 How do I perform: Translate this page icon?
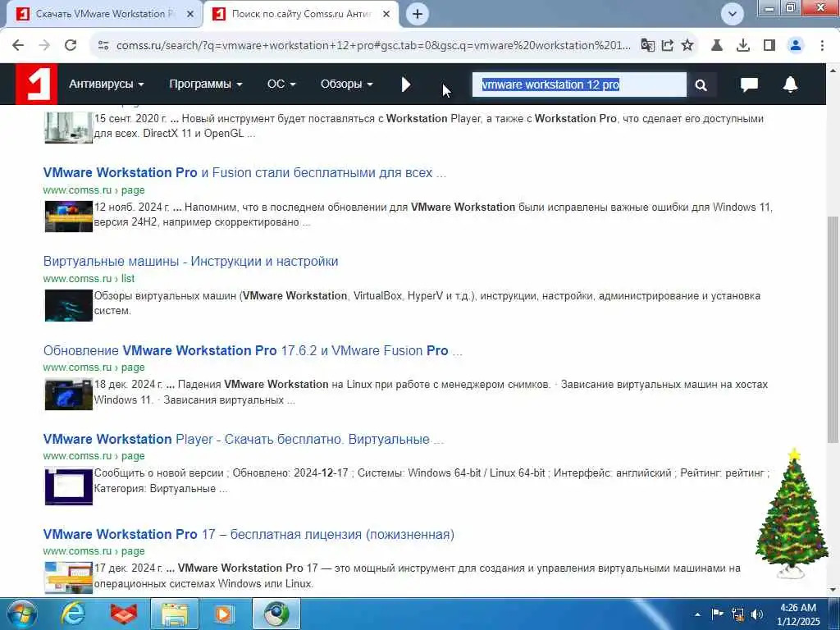648,46
